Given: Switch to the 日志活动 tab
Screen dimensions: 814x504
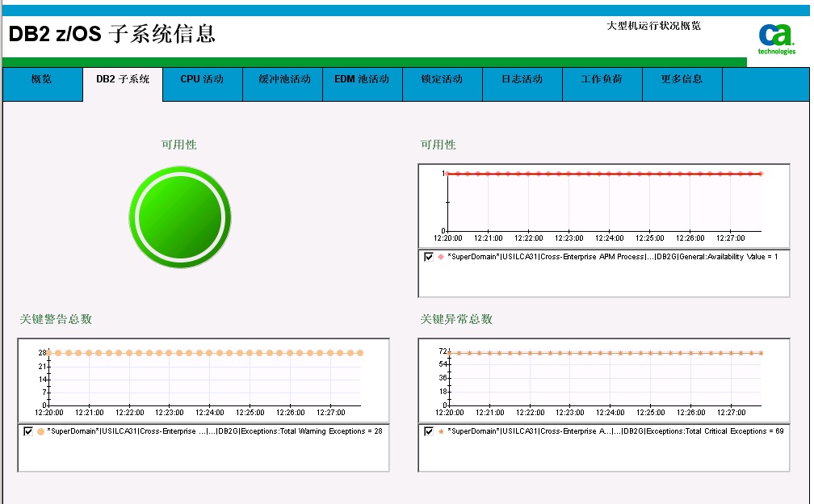Looking at the screenshot, I should tap(522, 84).
